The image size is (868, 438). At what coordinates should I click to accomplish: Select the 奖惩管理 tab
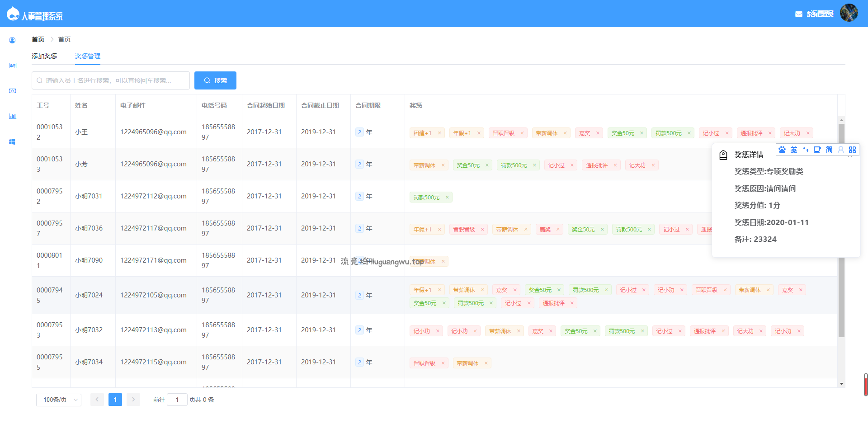[88, 56]
